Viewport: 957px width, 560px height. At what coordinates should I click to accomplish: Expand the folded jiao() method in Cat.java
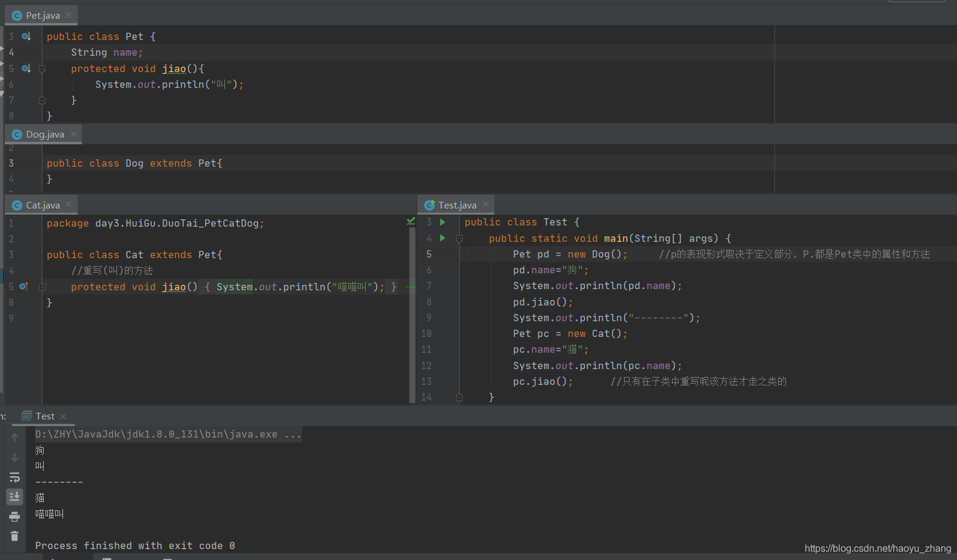coord(42,287)
